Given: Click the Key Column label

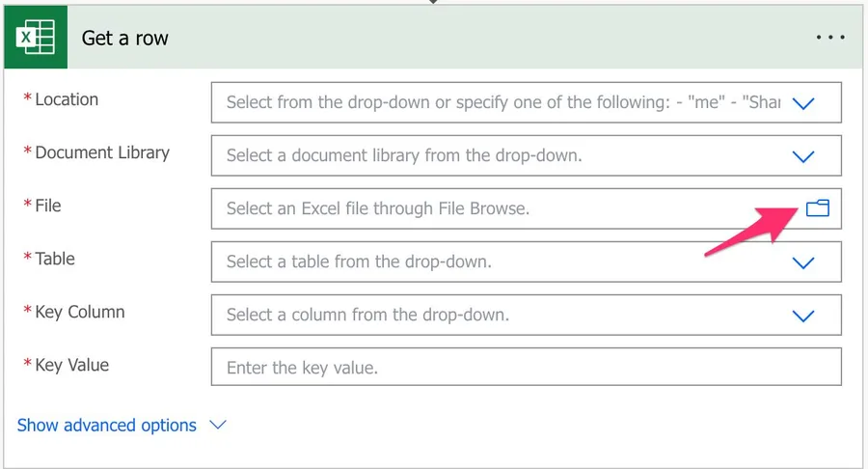Looking at the screenshot, I should pyautogui.click(x=80, y=312).
